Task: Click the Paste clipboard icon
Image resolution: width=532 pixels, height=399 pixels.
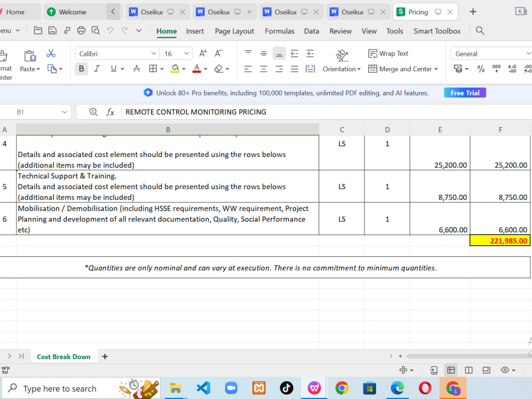Action: pyautogui.click(x=30, y=56)
